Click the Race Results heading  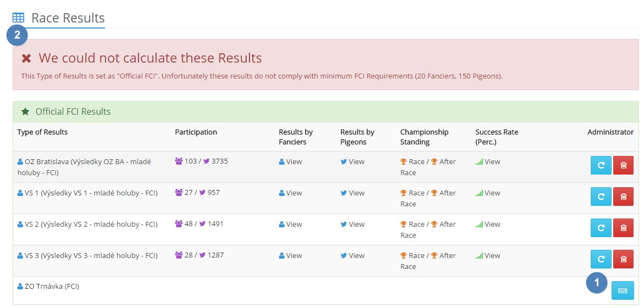68,18
